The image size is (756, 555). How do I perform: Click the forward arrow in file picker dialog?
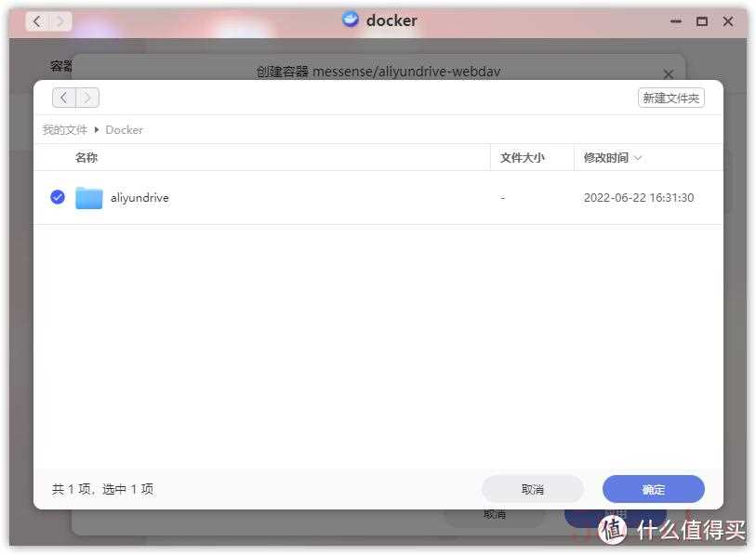tap(87, 98)
